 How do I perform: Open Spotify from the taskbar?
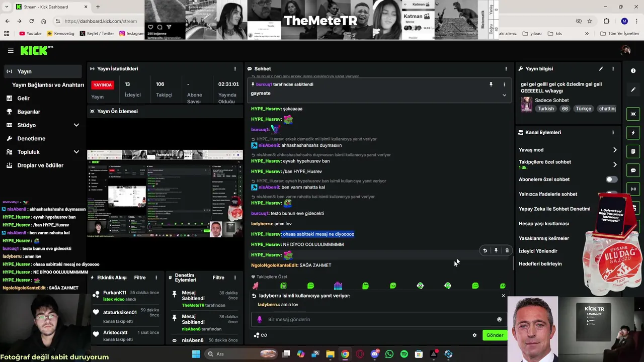pos(404,354)
